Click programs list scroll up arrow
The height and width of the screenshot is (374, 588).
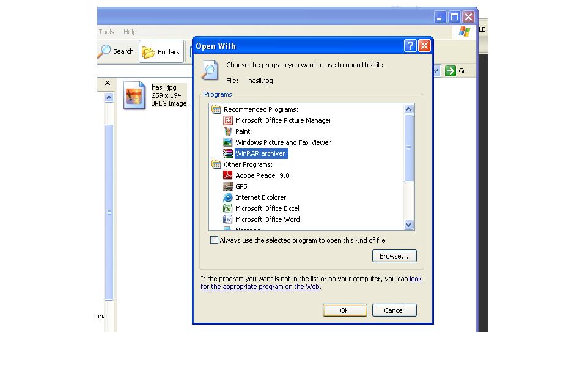click(409, 109)
